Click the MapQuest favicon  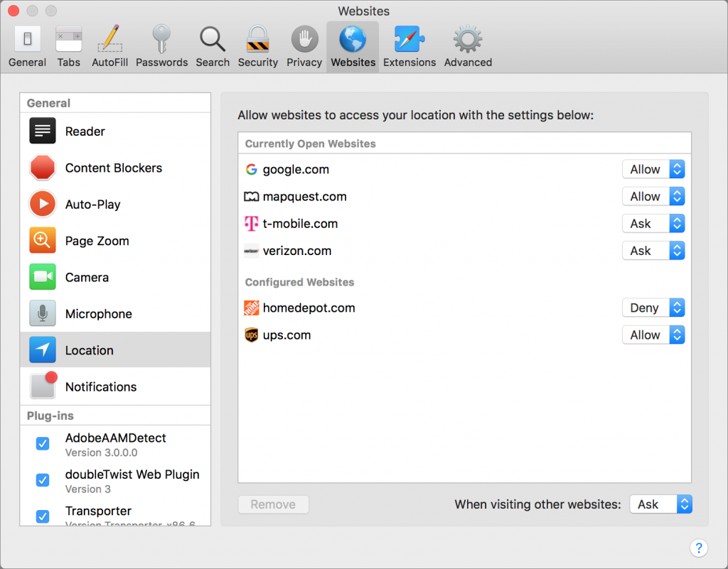251,197
